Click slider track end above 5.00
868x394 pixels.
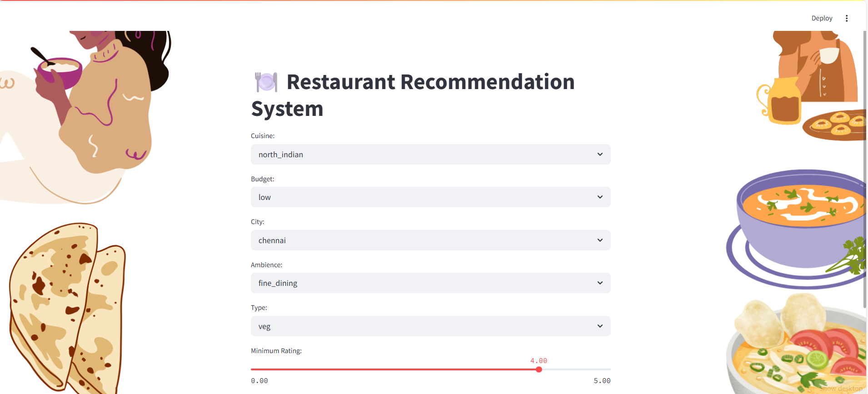pos(609,369)
